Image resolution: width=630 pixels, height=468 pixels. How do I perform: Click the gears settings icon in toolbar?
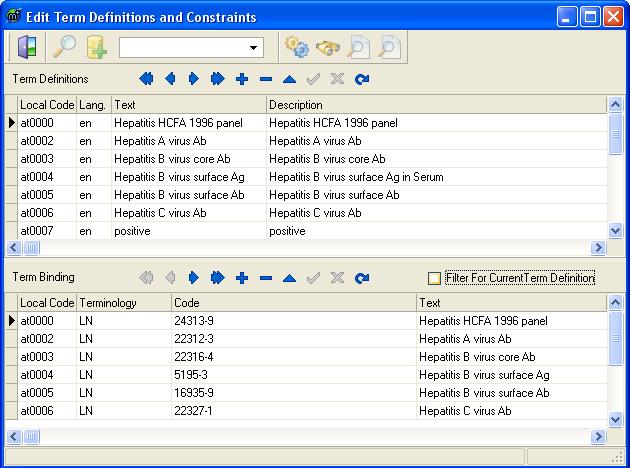(x=296, y=47)
